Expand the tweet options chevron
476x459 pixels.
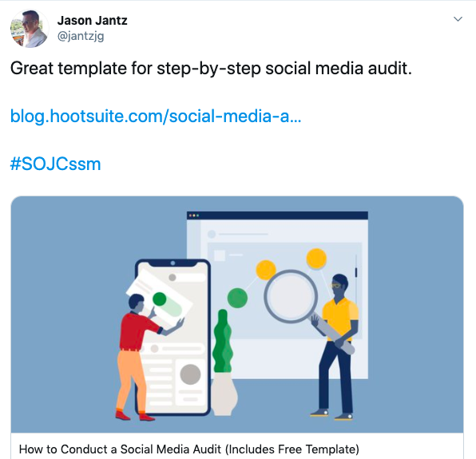[458, 19]
